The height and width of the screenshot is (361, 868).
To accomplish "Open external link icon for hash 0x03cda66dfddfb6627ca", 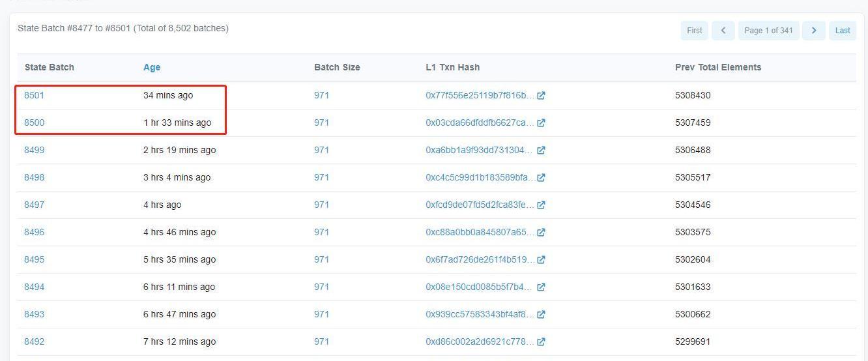I will (541, 123).
